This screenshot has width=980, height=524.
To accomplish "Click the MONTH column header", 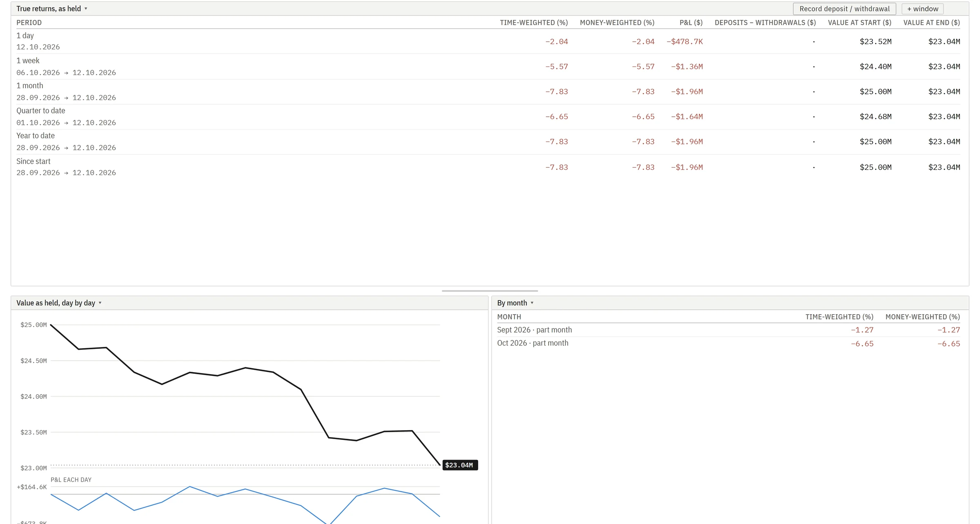I will (509, 317).
